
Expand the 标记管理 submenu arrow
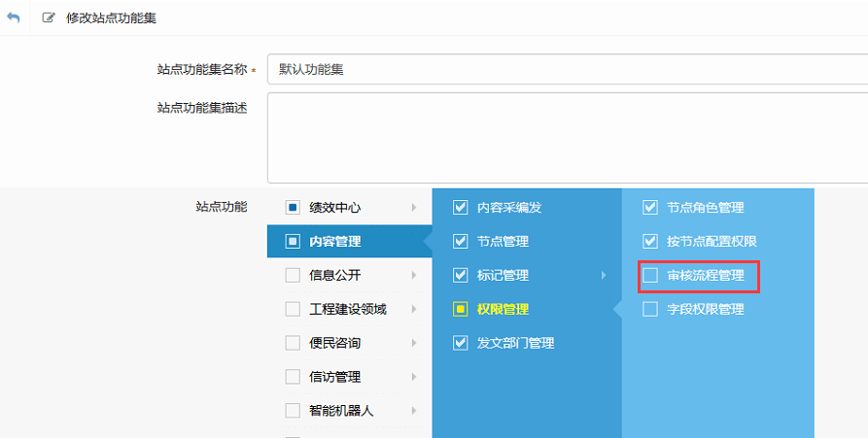(x=604, y=275)
